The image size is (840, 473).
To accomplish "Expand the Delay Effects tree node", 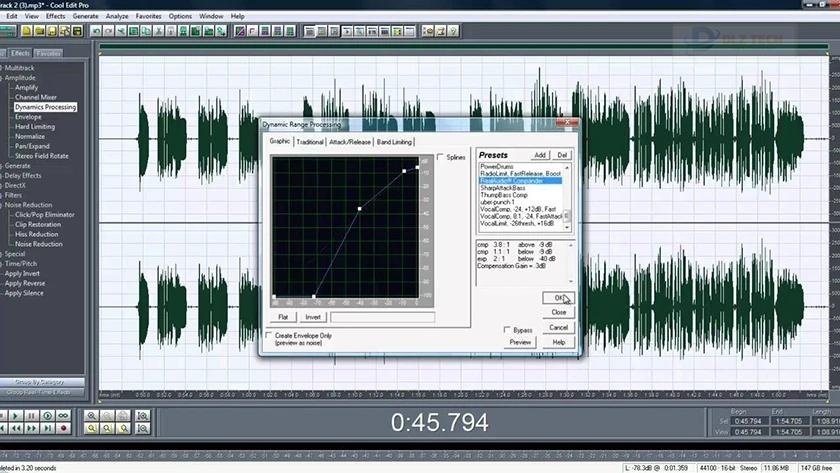I will [3, 175].
